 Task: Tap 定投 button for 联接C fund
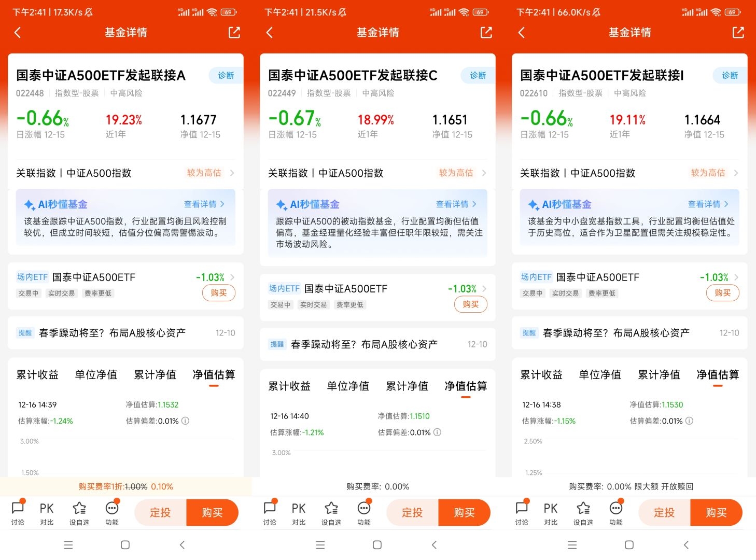[412, 513]
